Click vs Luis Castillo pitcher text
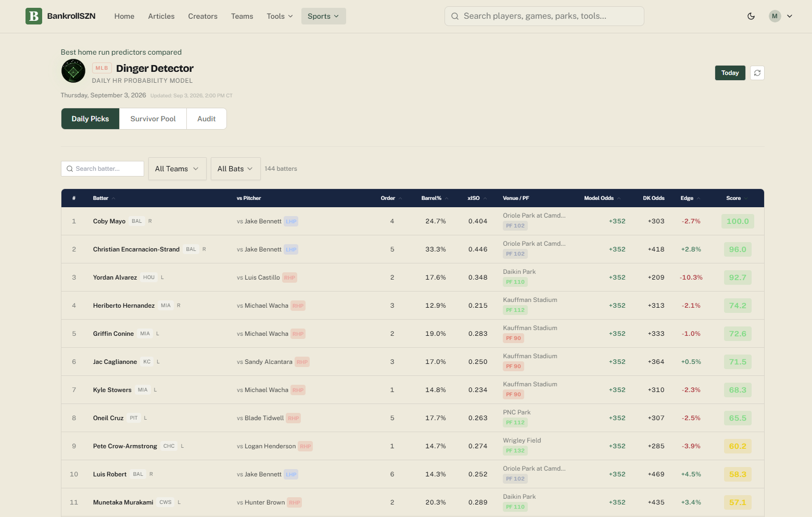812x517 pixels. pos(258,278)
